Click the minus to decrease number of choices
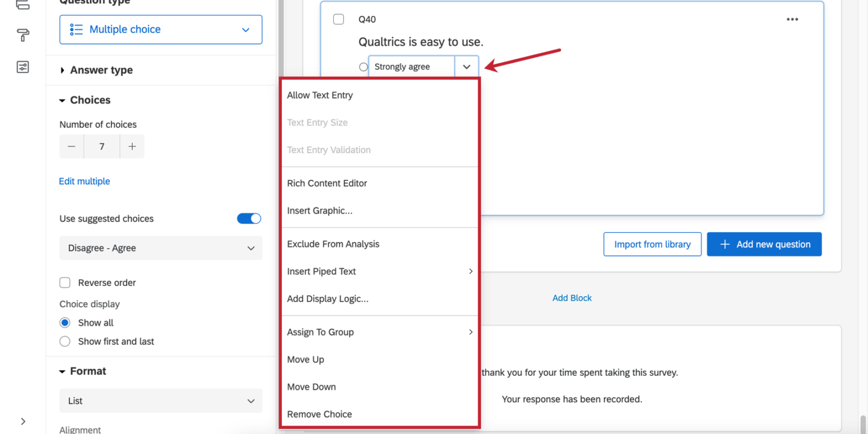Image resolution: width=868 pixels, height=434 pixels. pyautogui.click(x=71, y=146)
